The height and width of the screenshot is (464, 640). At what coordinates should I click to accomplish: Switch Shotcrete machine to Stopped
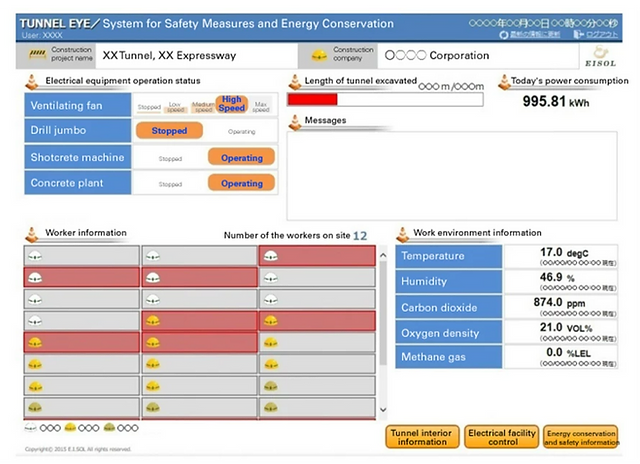(x=170, y=158)
